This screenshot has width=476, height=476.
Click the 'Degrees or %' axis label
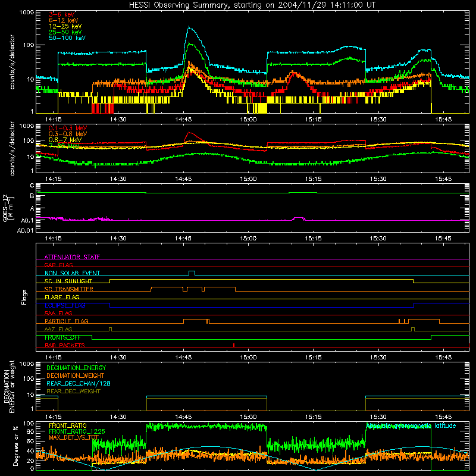(16, 446)
